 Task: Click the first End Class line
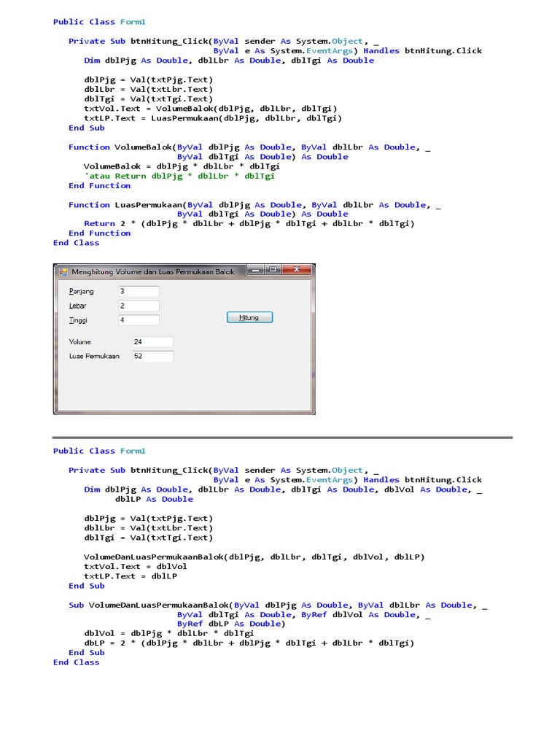76,243
